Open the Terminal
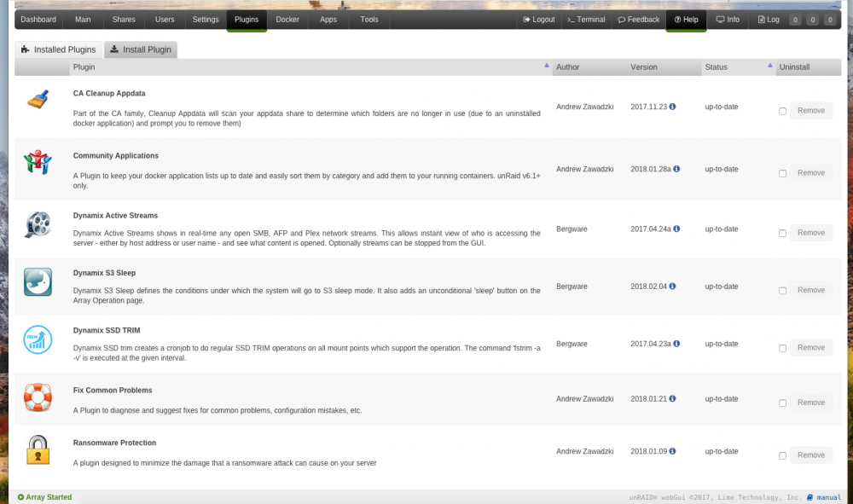 pyautogui.click(x=586, y=20)
